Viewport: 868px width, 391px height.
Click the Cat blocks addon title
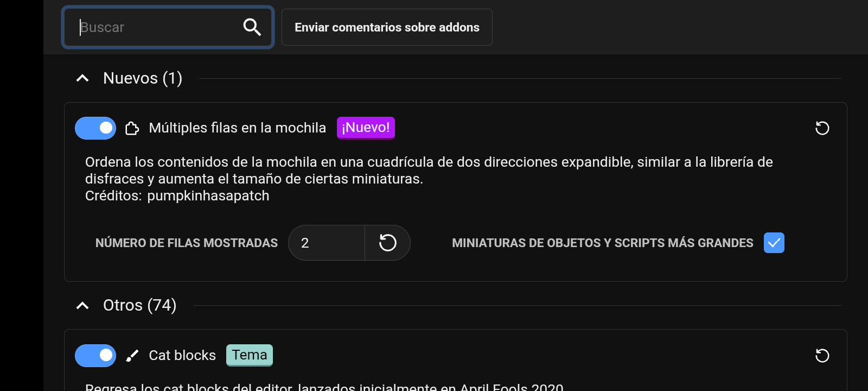[x=182, y=355]
